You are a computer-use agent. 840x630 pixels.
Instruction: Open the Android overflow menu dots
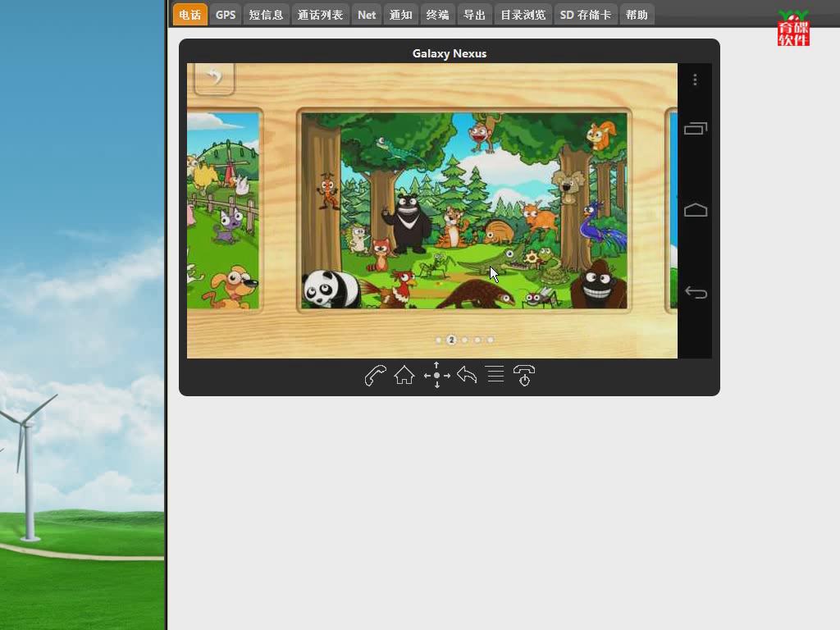click(x=695, y=80)
